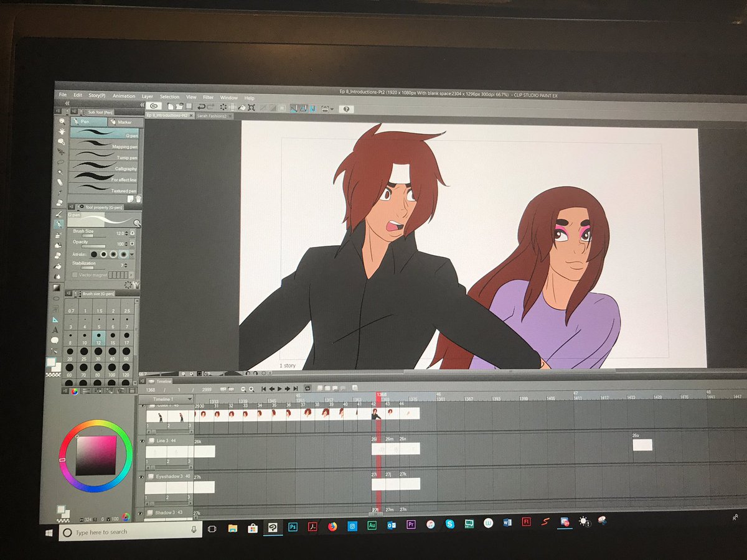This screenshot has width=747, height=560.
Task: Click the help question mark icon
Action: tap(346, 109)
